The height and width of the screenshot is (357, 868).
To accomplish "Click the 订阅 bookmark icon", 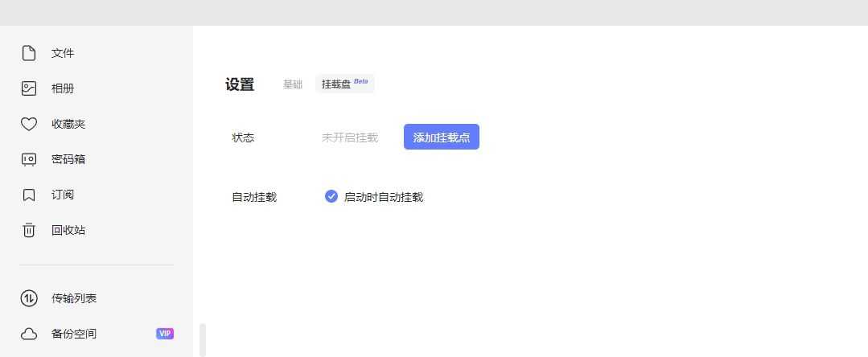I will [x=29, y=195].
